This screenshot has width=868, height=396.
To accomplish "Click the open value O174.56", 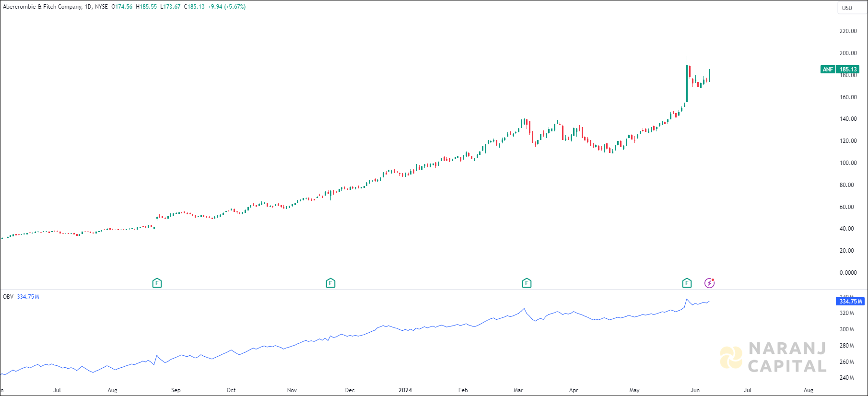I will point(122,7).
